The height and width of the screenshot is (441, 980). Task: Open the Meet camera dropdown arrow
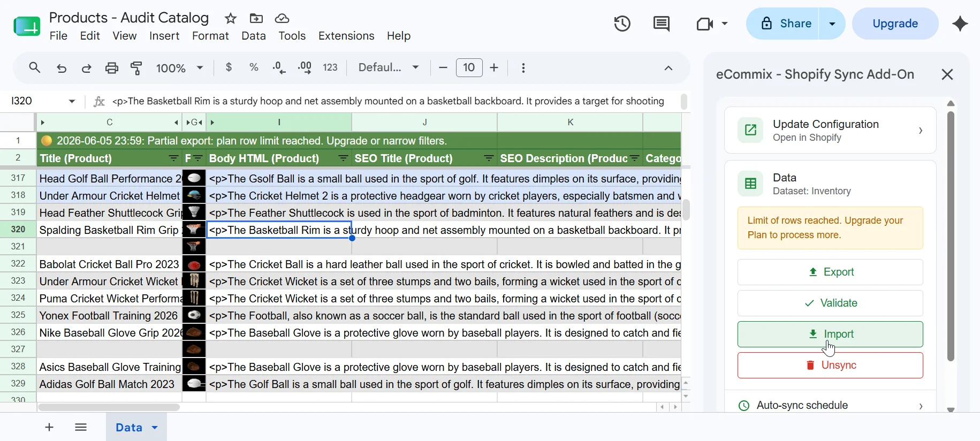[725, 24]
